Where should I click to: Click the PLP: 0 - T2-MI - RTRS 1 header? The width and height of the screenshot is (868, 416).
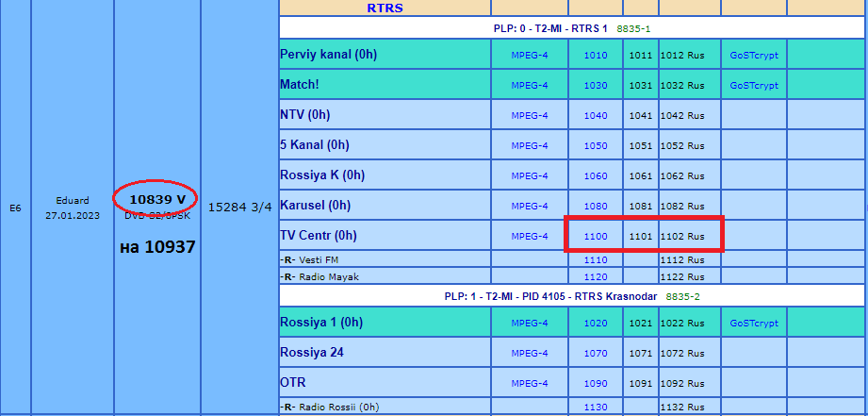pyautogui.click(x=552, y=29)
